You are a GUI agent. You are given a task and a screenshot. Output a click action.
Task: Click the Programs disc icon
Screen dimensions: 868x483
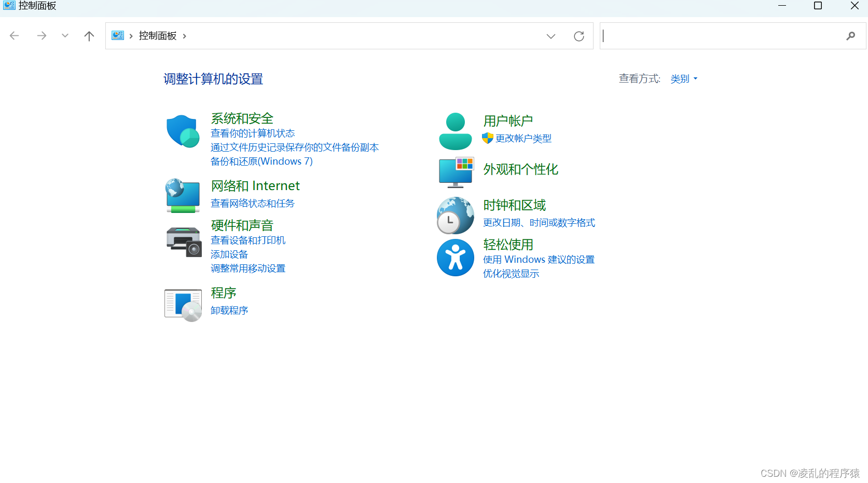tap(183, 305)
